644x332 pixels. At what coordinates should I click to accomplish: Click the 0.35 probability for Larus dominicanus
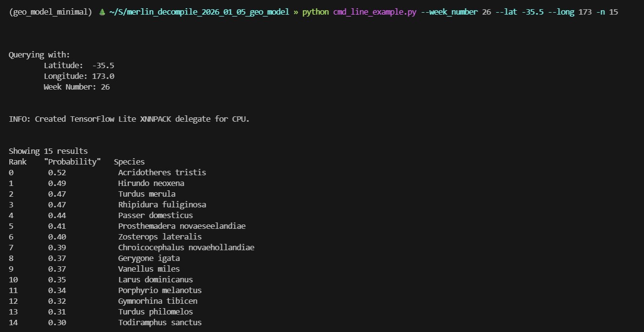[x=57, y=279]
